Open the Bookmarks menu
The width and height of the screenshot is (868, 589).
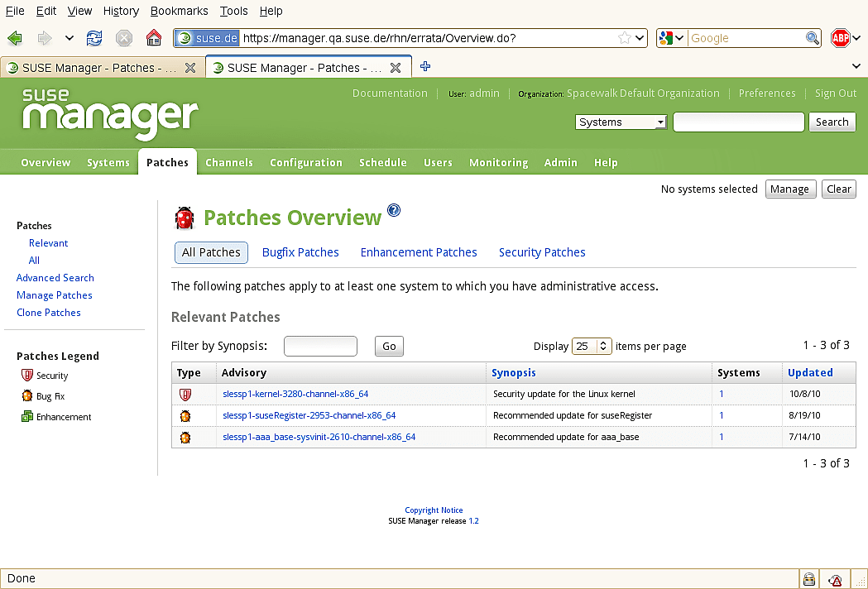[x=180, y=11]
